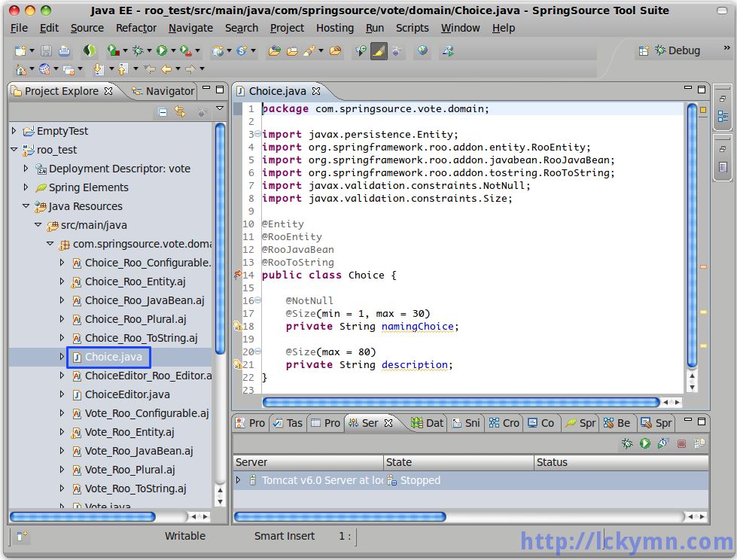Open the Run configurations dropdown arrow
Viewport: 737px width, 560px height.
pos(173,50)
